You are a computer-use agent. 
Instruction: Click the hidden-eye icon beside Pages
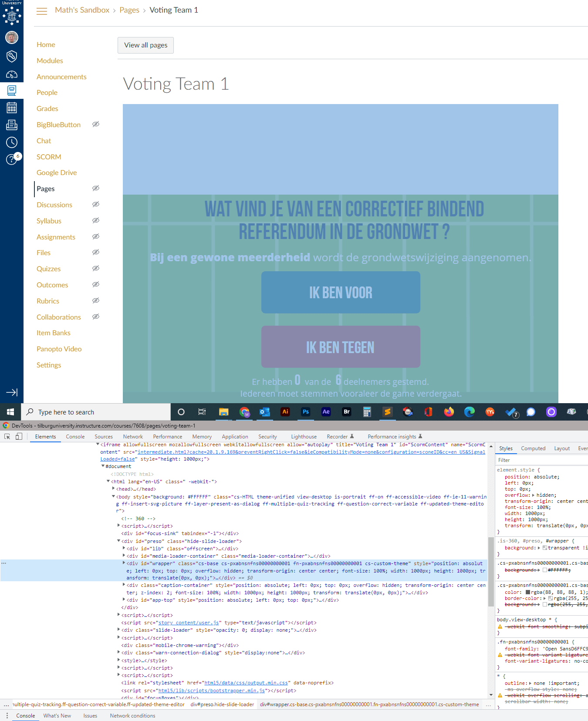pyautogui.click(x=96, y=189)
